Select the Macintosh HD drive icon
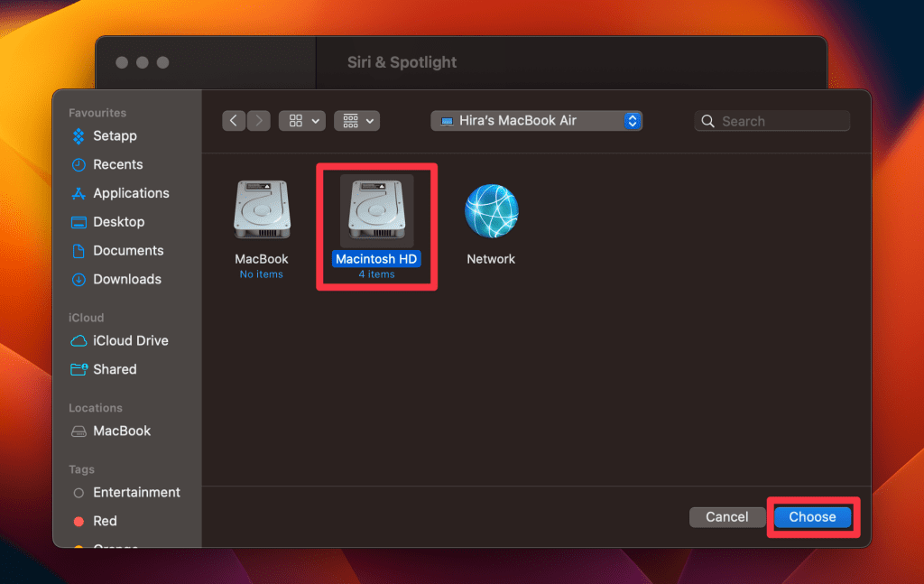The width and height of the screenshot is (924, 584). click(376, 209)
